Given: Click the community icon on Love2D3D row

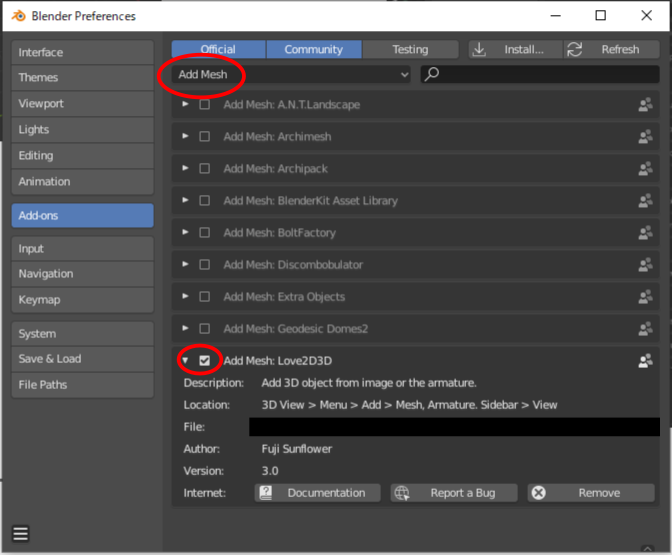Looking at the screenshot, I should [645, 361].
